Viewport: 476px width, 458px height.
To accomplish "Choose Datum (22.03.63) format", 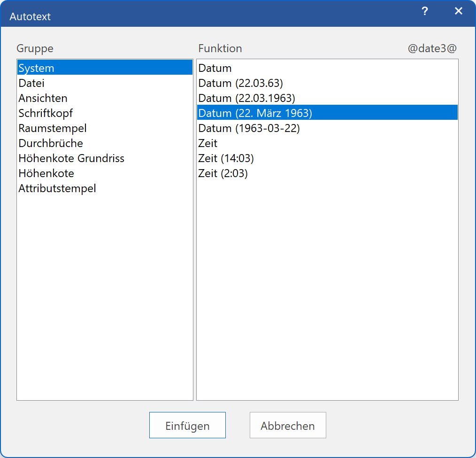I will click(x=240, y=83).
